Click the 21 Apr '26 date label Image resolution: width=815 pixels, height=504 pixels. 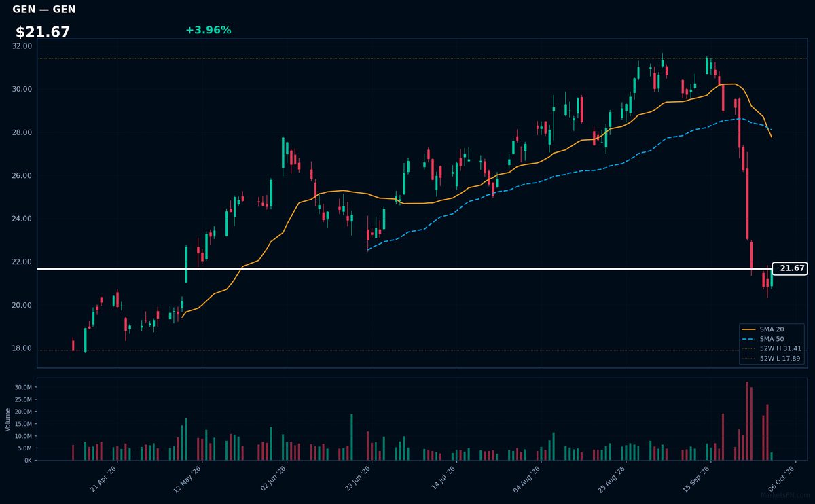[103, 478]
